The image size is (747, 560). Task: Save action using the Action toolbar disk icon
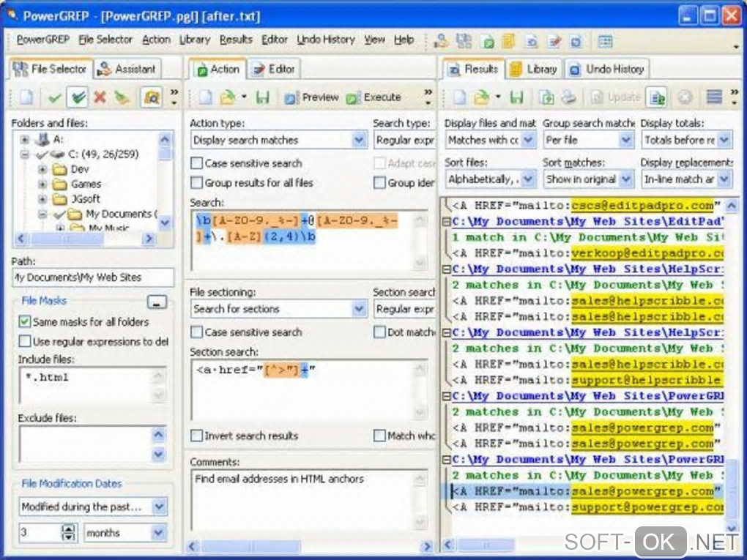click(262, 97)
